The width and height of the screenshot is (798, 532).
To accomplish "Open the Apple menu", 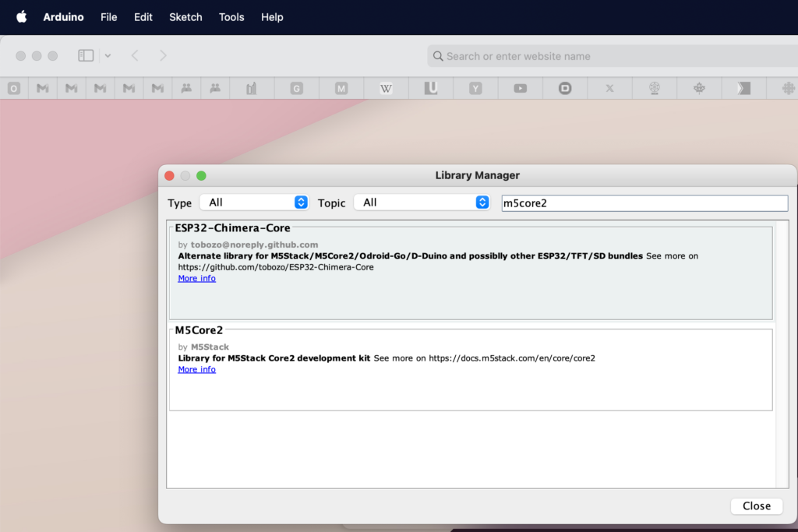I will click(x=21, y=17).
